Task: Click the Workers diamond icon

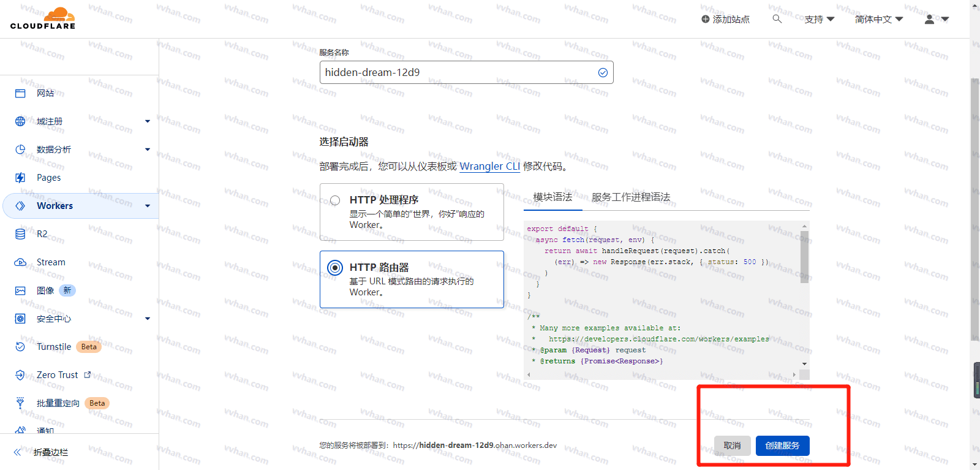Action: click(x=20, y=206)
